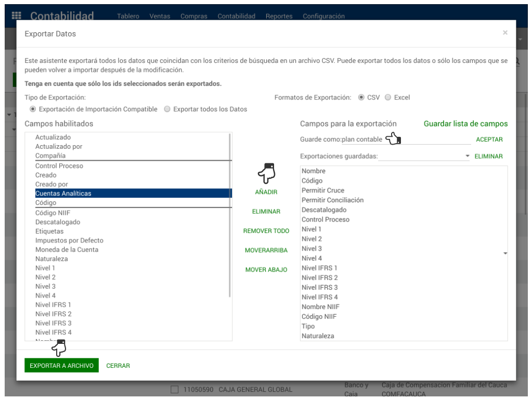Click Guardar lista de campos link
The width and height of the screenshot is (532, 399).
[x=465, y=124]
